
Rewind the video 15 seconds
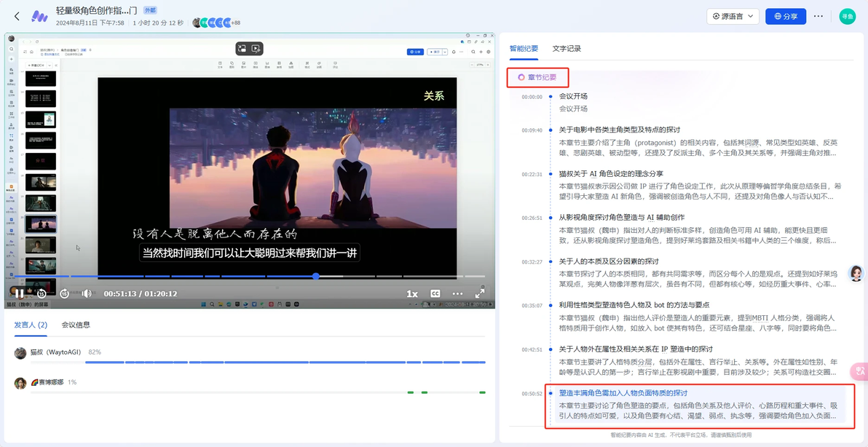click(x=42, y=294)
